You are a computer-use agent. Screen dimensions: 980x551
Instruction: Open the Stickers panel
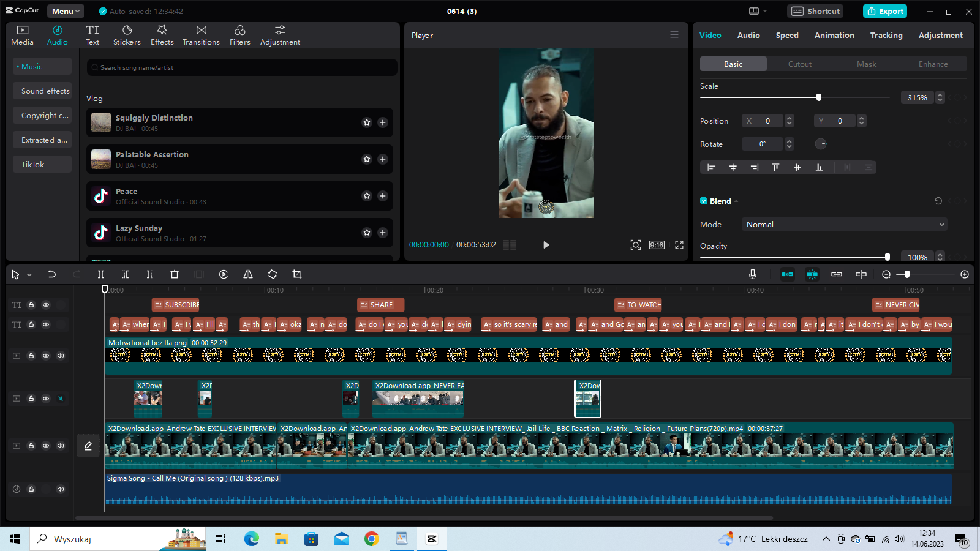tap(127, 36)
